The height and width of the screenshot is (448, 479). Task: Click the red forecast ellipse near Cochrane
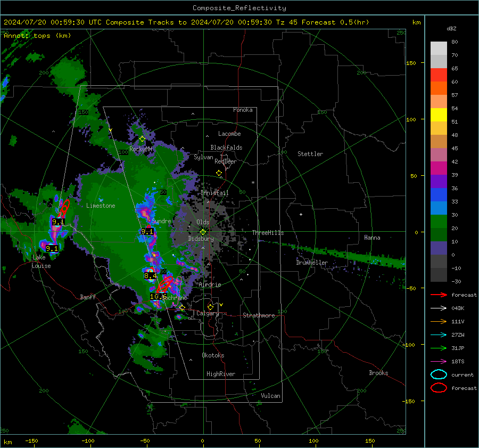coord(164,284)
